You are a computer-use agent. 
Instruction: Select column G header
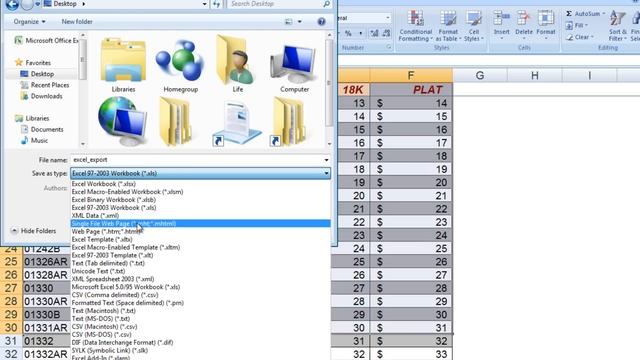(480, 75)
